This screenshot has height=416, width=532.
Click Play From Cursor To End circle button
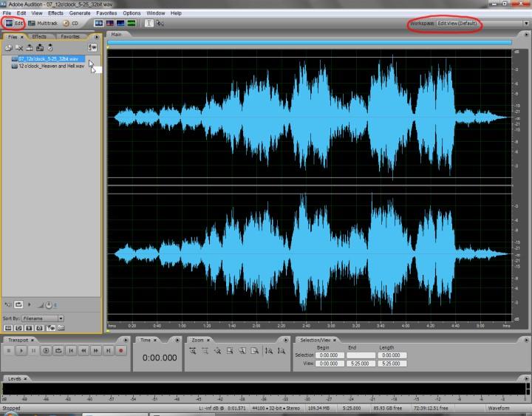click(46, 350)
